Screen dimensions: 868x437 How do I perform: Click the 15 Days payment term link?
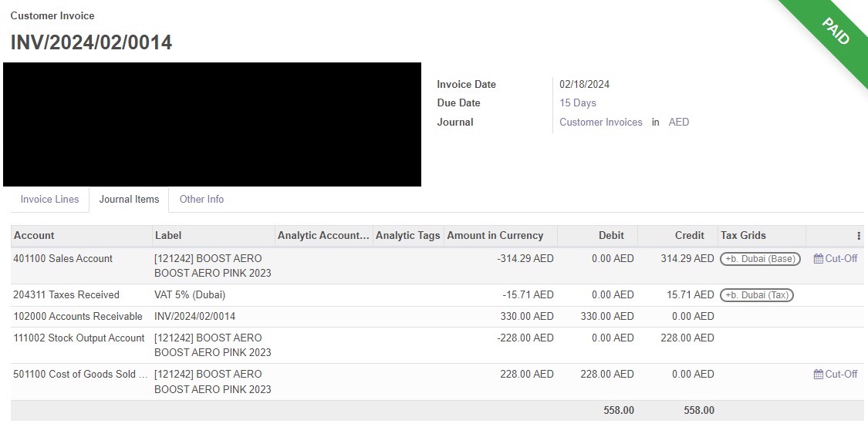click(x=577, y=103)
